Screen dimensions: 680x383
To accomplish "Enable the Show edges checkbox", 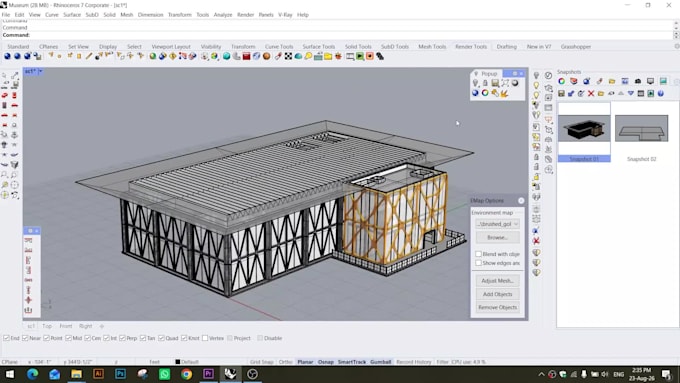I will tap(478, 263).
